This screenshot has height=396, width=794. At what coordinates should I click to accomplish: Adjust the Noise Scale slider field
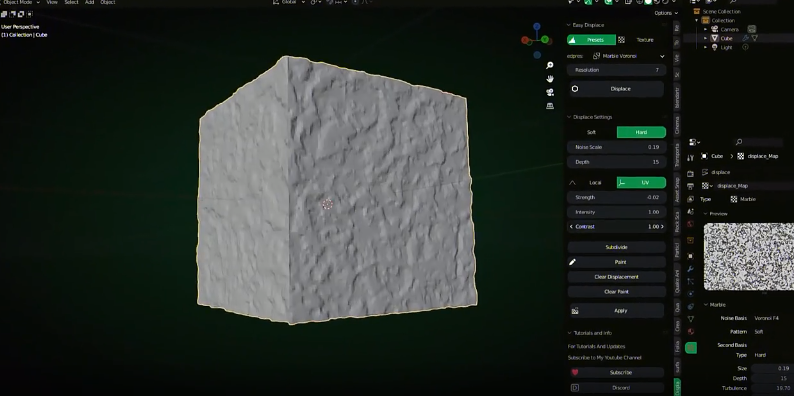tap(616, 147)
